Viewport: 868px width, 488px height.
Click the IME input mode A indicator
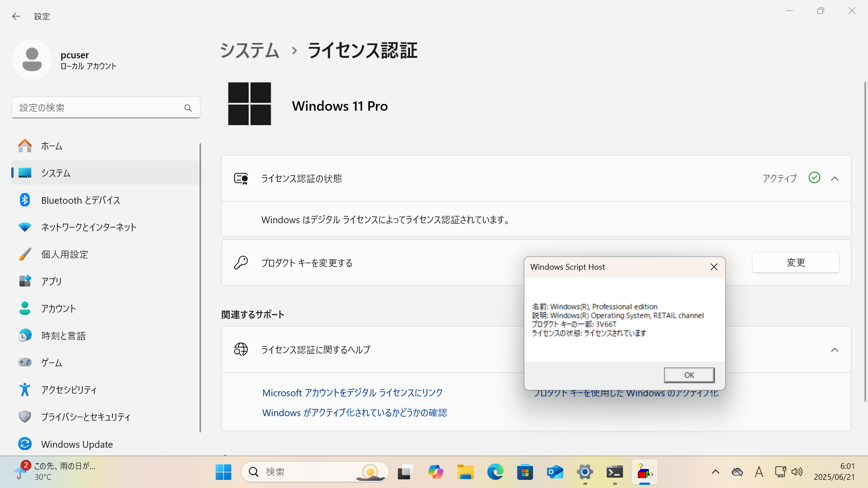(x=759, y=472)
